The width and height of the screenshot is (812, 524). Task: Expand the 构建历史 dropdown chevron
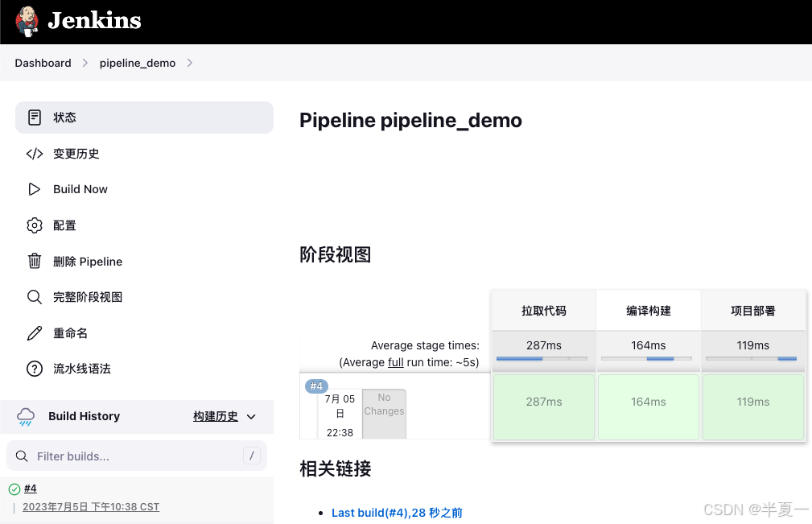251,417
